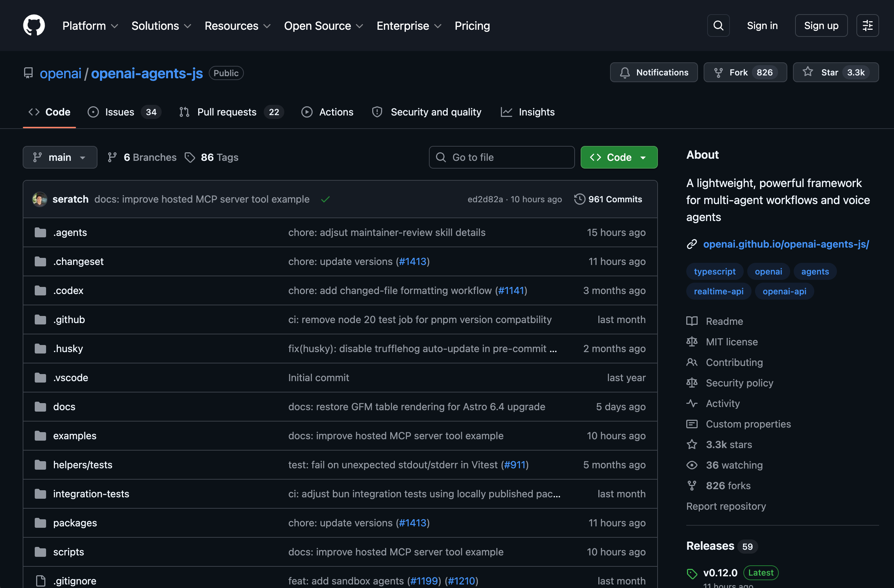Open the helpers/tests folder
This screenshot has height=588, width=894.
83,464
